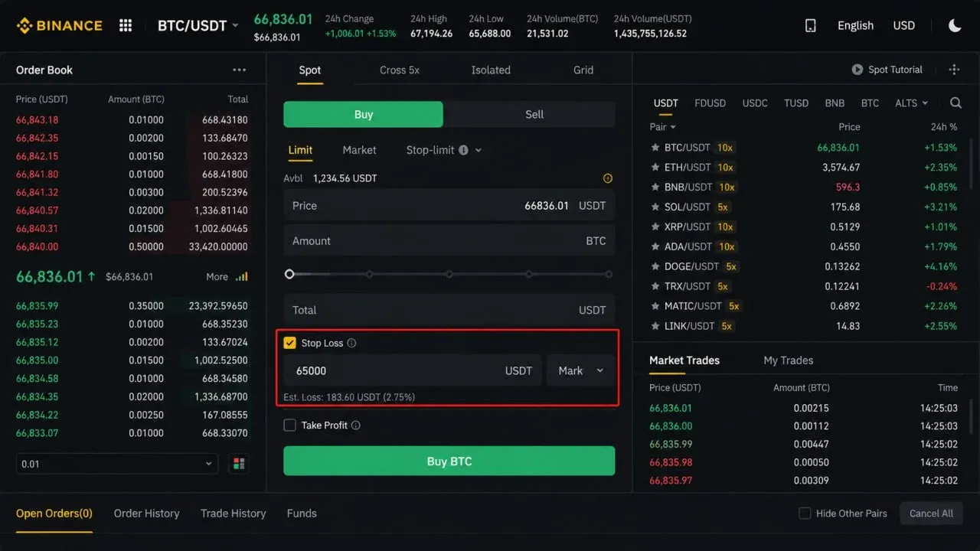Click the Total USDT input field
Screen dimensions: 980x551
click(x=449, y=310)
